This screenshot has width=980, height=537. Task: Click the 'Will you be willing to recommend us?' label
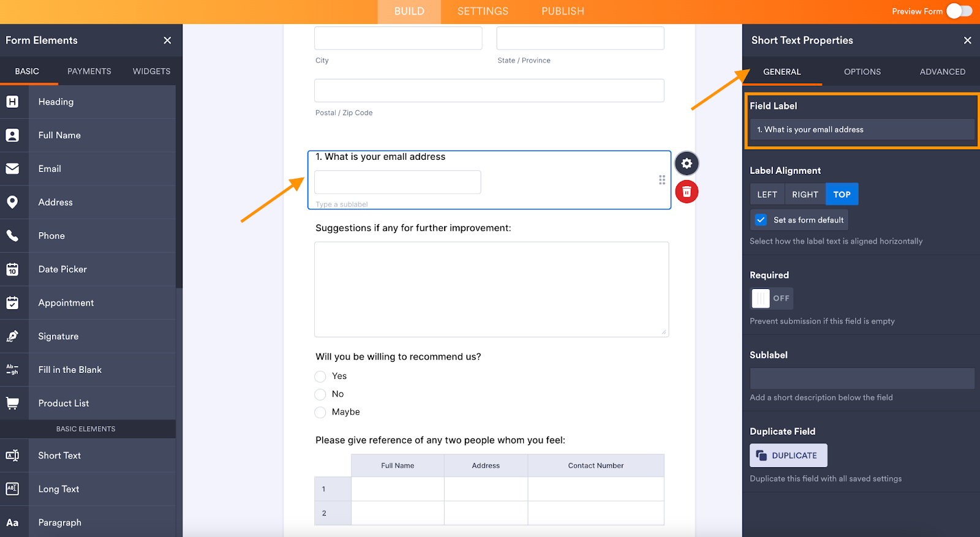398,356
